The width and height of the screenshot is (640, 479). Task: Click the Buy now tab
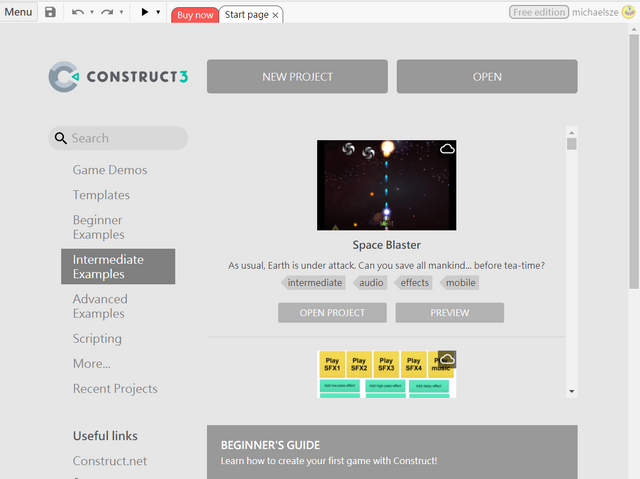pos(195,15)
